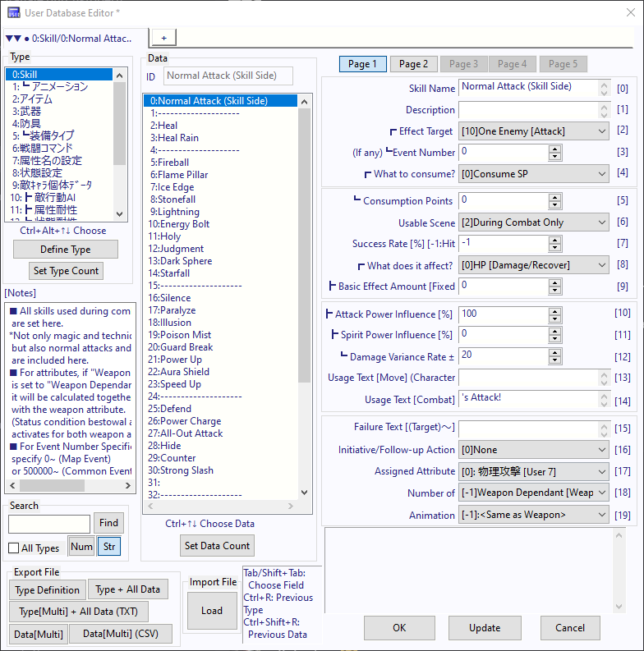Click the Type list scroll down arrow
This screenshot has width=644, height=651.
tap(120, 214)
